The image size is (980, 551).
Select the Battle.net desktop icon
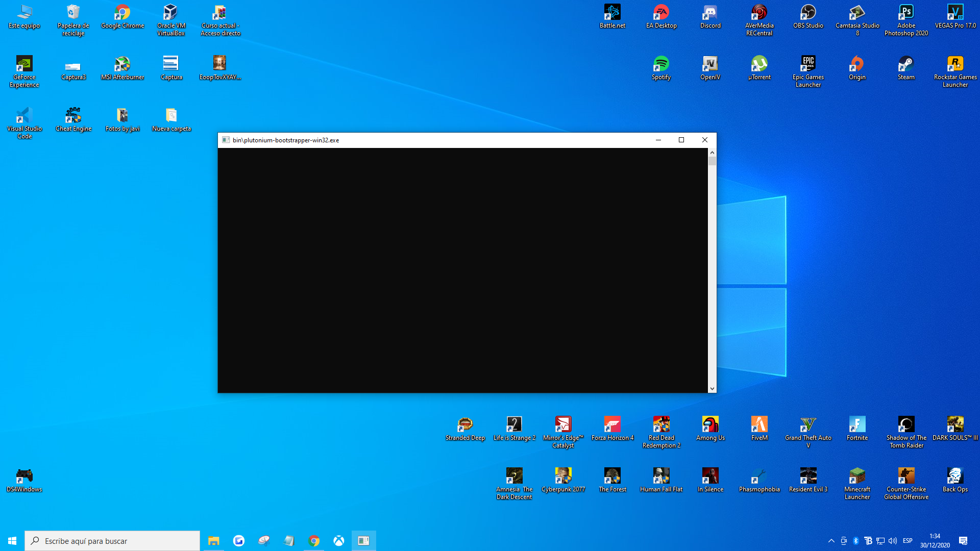click(x=612, y=17)
